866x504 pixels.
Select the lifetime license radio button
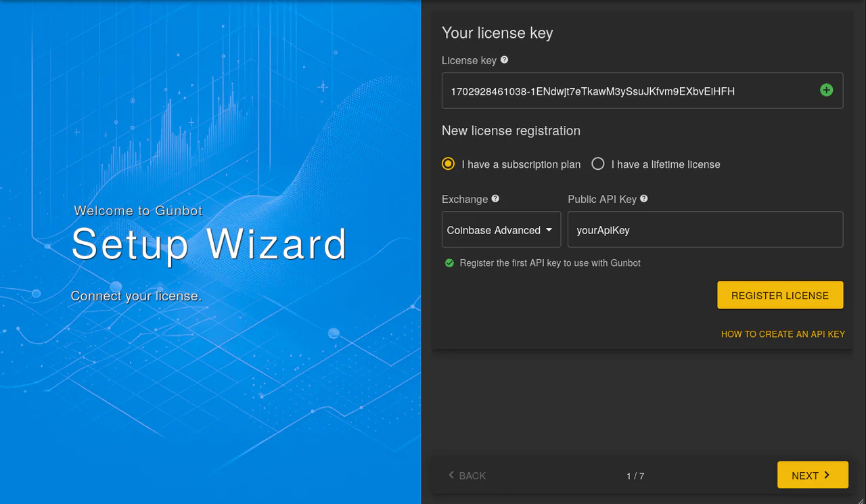tap(597, 164)
